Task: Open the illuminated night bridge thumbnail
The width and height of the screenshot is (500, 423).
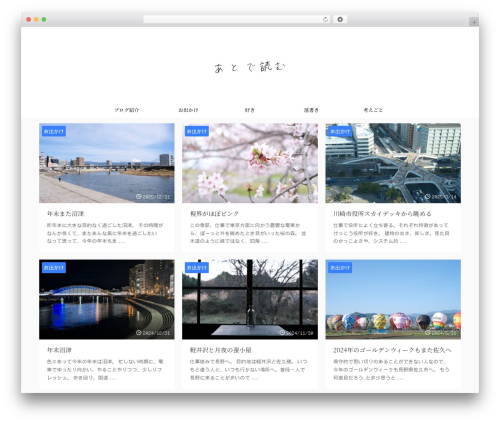Action: coord(107,299)
